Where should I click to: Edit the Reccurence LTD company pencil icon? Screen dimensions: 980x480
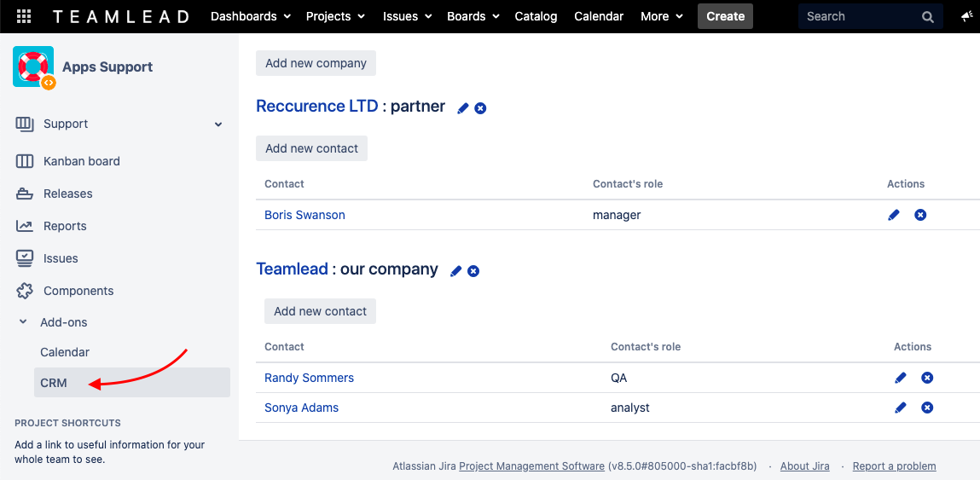[463, 108]
